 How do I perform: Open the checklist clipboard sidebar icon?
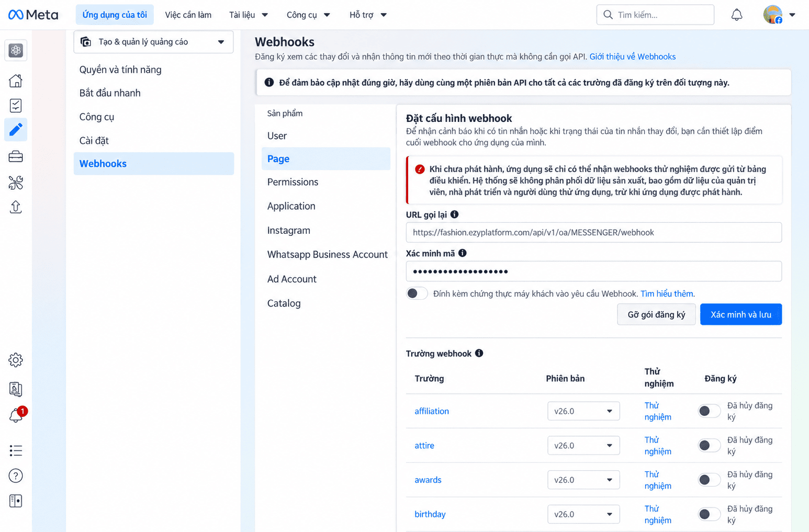pyautogui.click(x=16, y=106)
